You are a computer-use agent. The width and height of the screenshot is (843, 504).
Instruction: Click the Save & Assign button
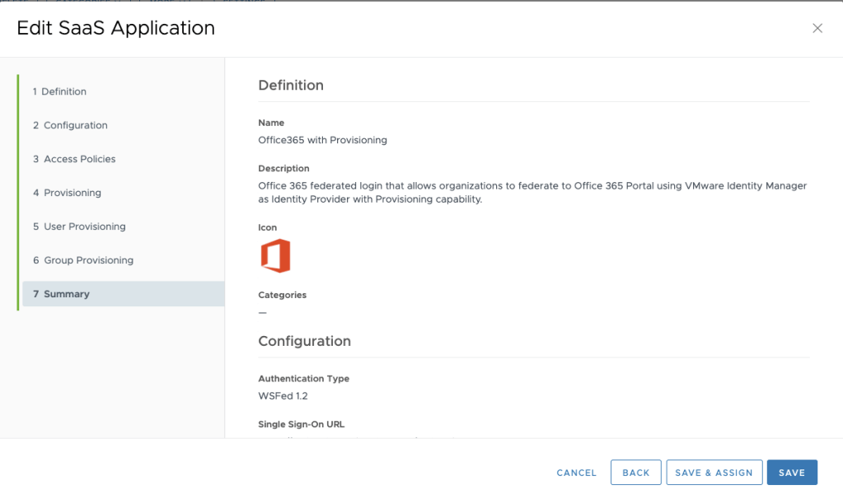click(x=714, y=473)
